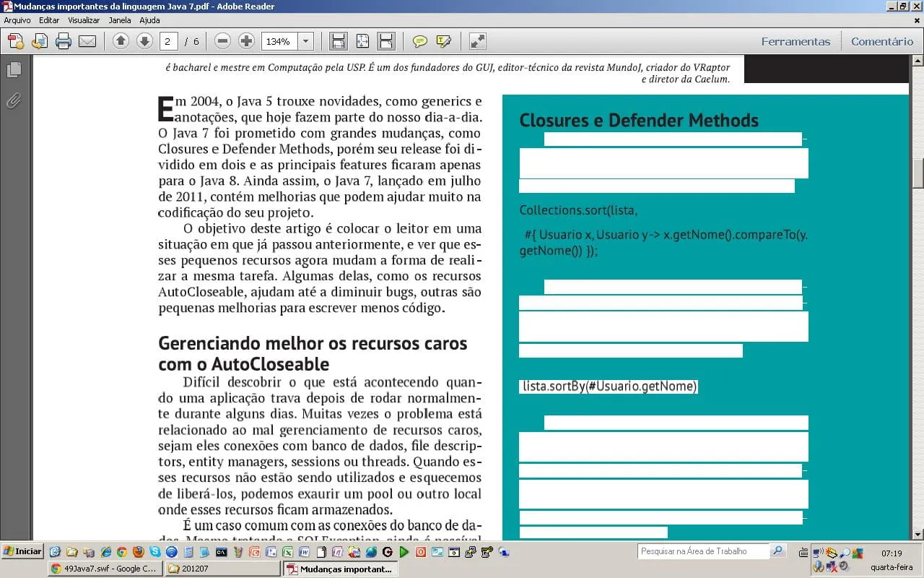Go to the next page with down arrow
The height and width of the screenshot is (578, 924).
144,41
